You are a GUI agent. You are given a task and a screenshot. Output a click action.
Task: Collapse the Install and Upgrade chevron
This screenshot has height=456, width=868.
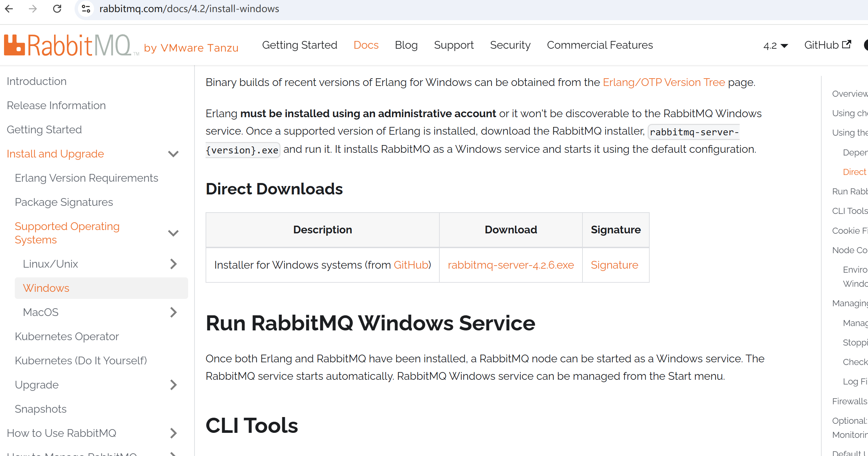coord(173,154)
